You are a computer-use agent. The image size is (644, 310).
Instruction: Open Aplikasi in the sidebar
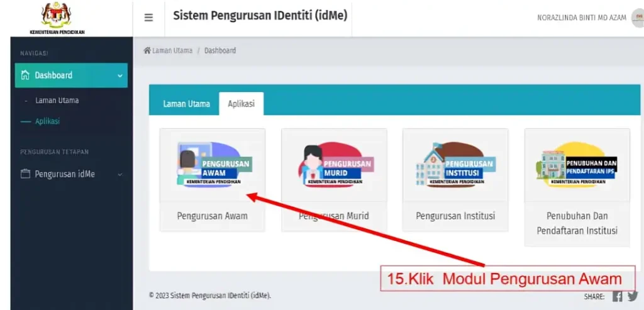(x=47, y=121)
